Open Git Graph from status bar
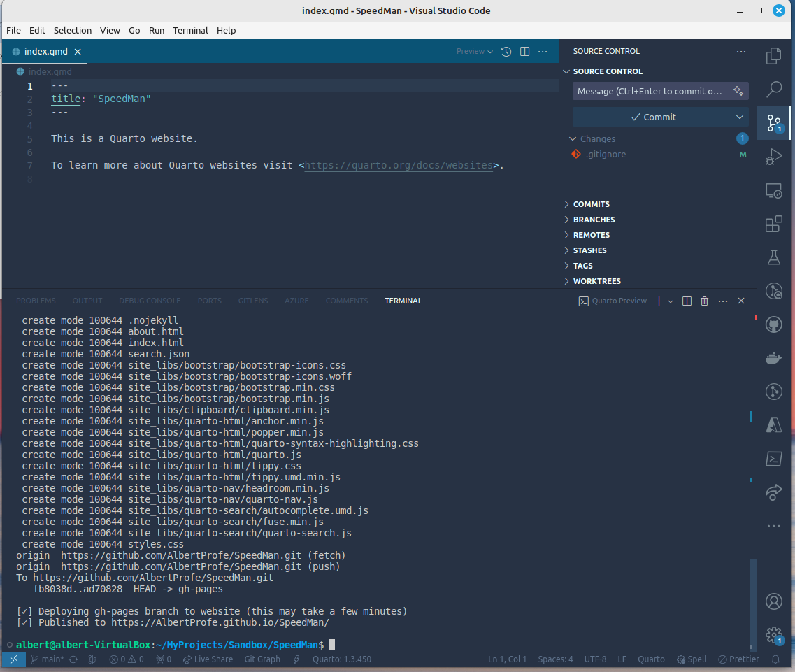 262,659
